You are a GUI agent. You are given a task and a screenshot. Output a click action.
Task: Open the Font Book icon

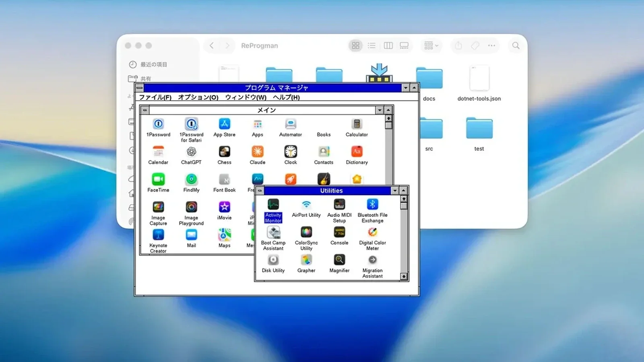[x=224, y=179]
